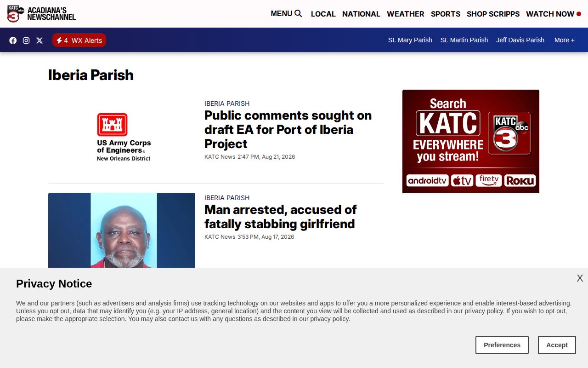Open the US Army Corps of Engineers thumbnail

pyautogui.click(x=122, y=137)
